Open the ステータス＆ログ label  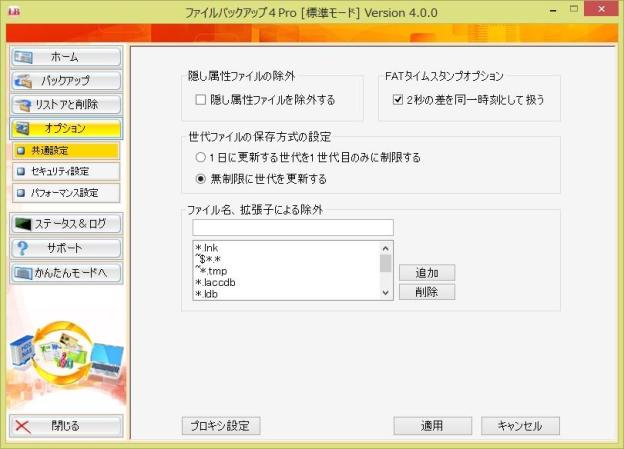tap(70, 224)
